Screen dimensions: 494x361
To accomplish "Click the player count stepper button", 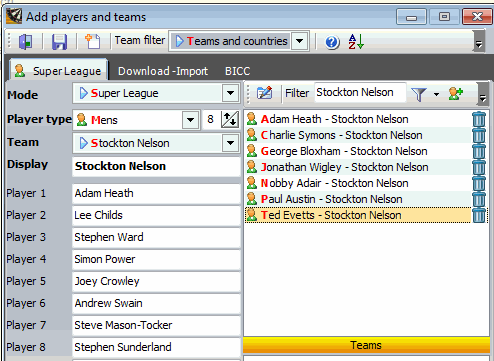I will click(x=230, y=119).
